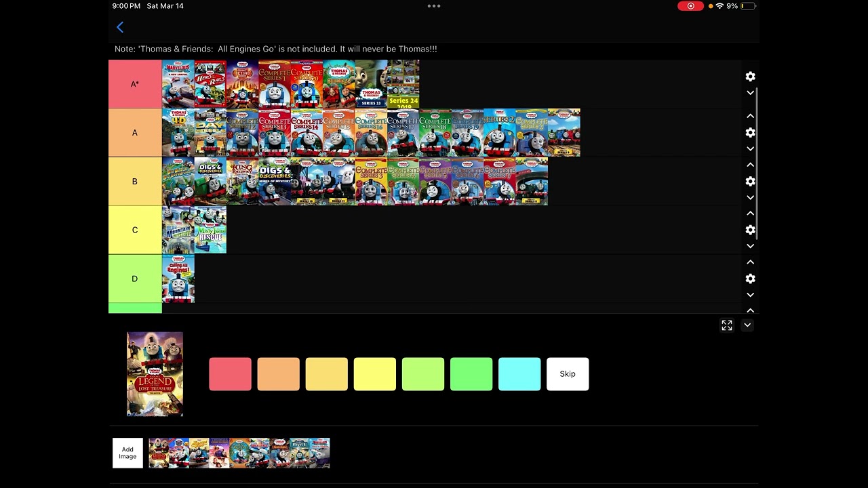The image size is (868, 488).
Task: Pick the lime green tier swatch
Action: pyautogui.click(x=422, y=374)
